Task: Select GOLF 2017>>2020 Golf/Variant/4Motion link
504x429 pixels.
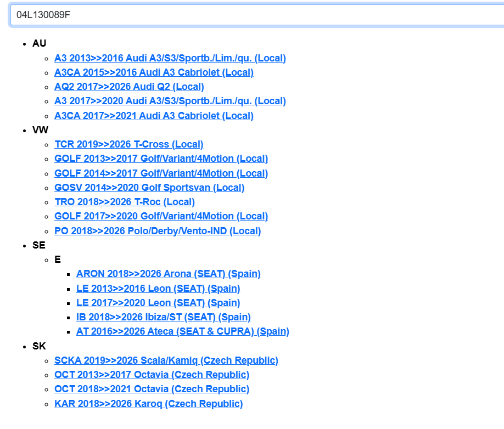Action: 161,216
